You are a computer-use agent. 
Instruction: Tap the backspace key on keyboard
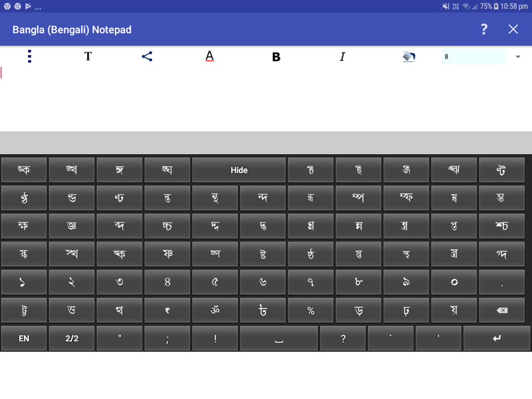pos(502,310)
